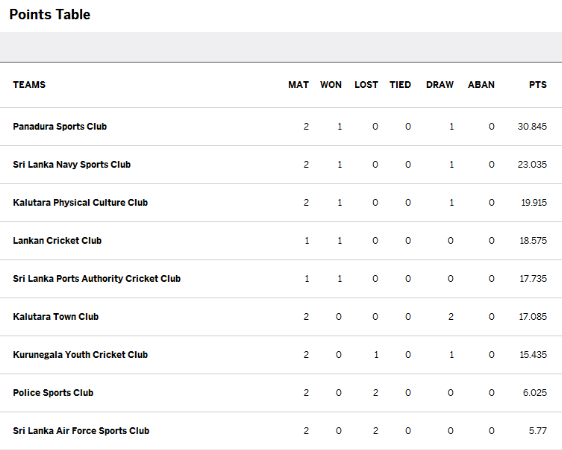
Task: Click the TEAMS column header
Action: [29, 85]
